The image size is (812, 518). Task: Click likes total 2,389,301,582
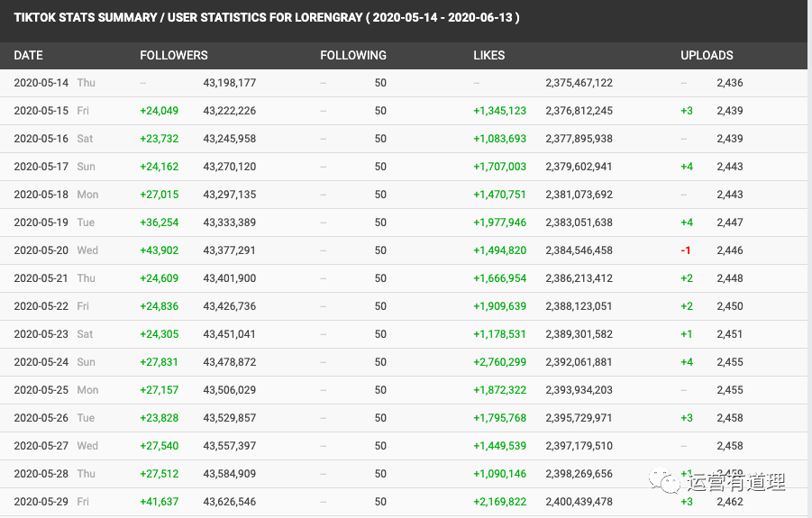pos(579,334)
